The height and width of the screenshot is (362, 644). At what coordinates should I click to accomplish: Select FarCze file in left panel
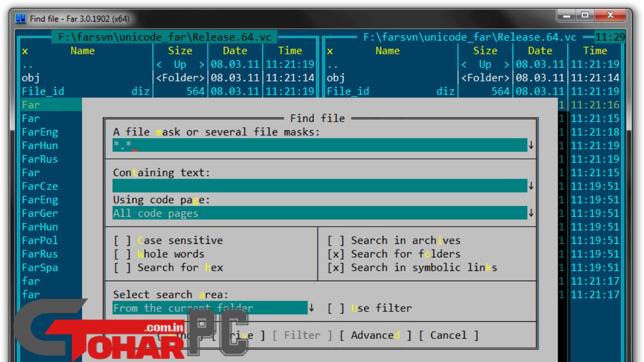tap(40, 187)
